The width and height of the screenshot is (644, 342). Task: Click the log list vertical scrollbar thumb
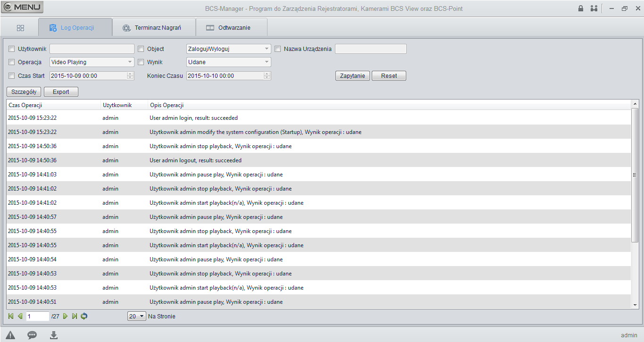point(635,175)
